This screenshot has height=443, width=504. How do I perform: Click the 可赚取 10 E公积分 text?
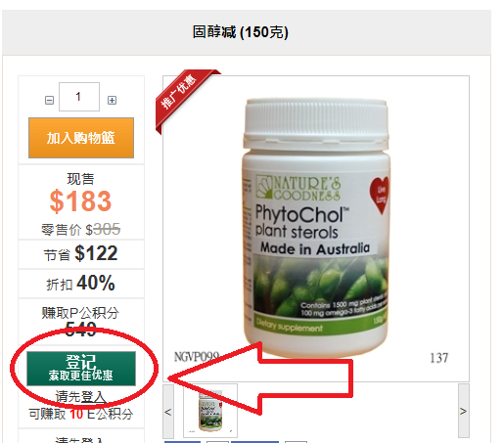[81, 414]
